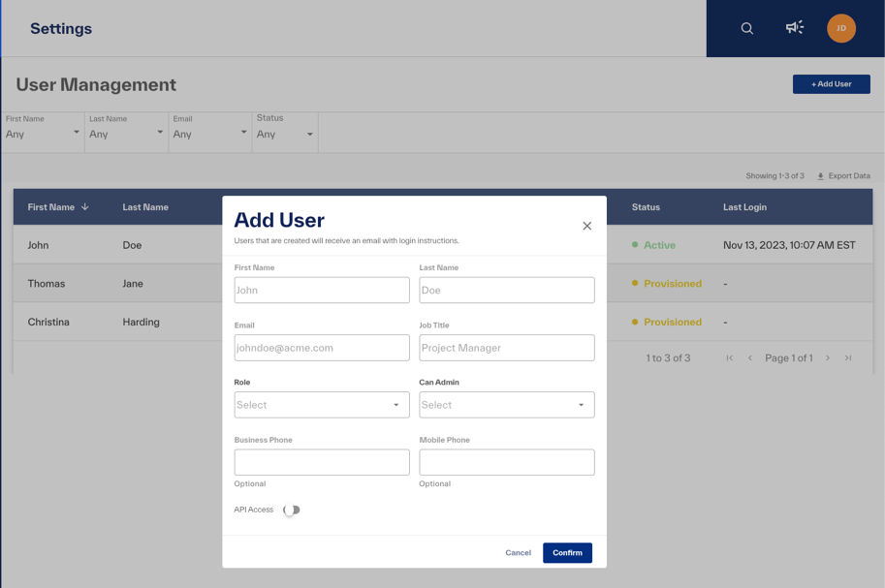Click the Export Data link
The width and height of the screenshot is (885, 588).
coord(843,176)
